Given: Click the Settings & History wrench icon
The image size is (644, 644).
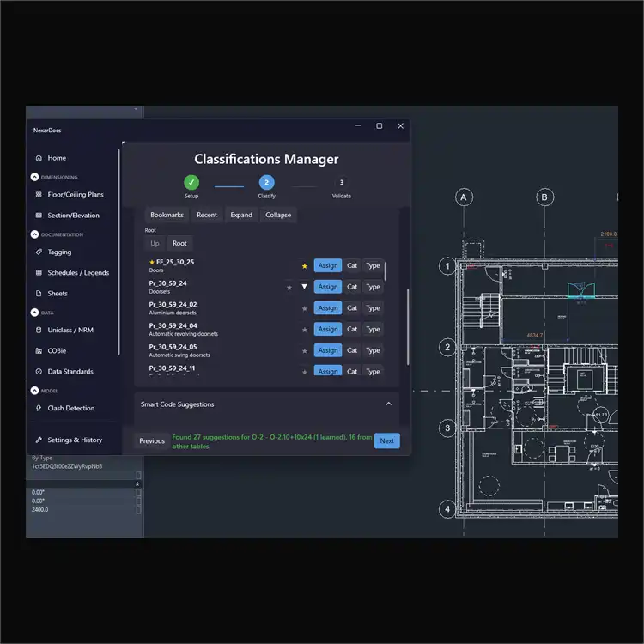Looking at the screenshot, I should coord(39,440).
